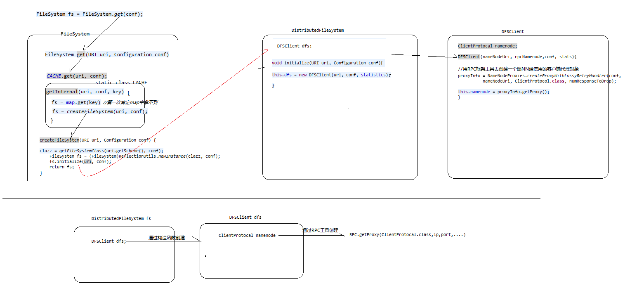The height and width of the screenshot is (293, 644).
Task: Click the 'ClientProtocal namenode;' line in DFSClient box
Action: pyautogui.click(x=488, y=46)
